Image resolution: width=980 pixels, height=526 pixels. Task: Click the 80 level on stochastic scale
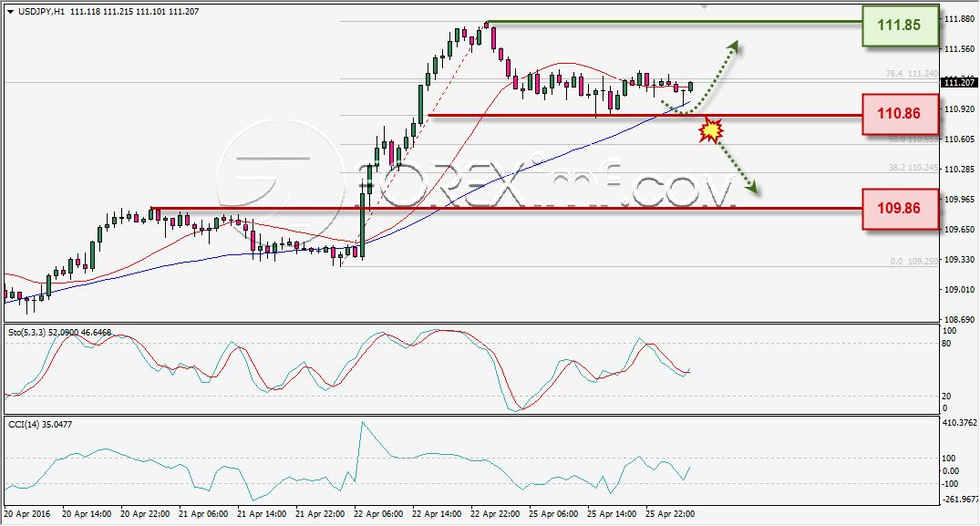click(x=946, y=343)
